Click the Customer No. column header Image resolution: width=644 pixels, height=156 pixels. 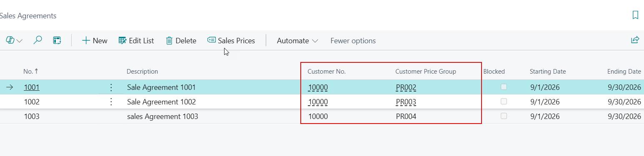pos(327,72)
